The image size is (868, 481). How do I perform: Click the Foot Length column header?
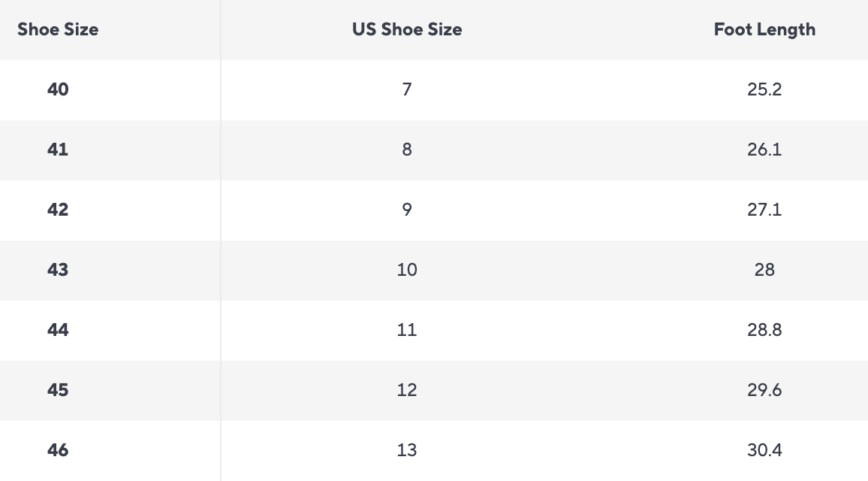764,30
